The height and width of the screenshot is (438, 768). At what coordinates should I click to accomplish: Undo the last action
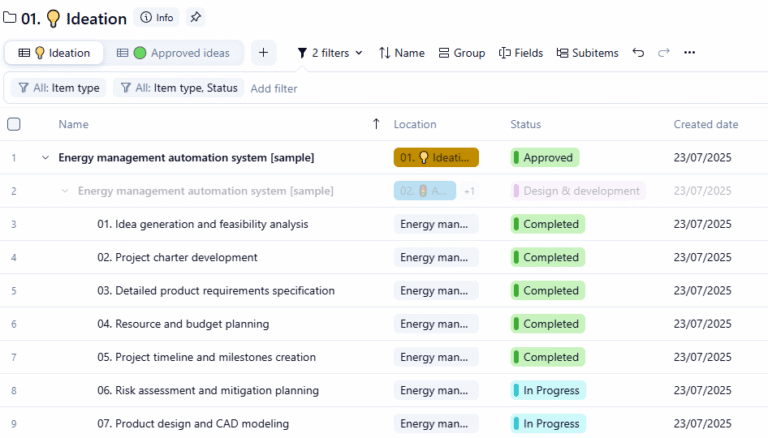pyautogui.click(x=638, y=52)
